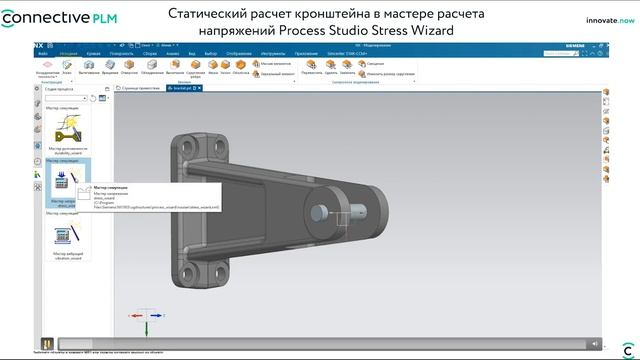Screen dimensions: 640x360
Task: Expand the Базовые group options arrow
Action: [x=294, y=82]
